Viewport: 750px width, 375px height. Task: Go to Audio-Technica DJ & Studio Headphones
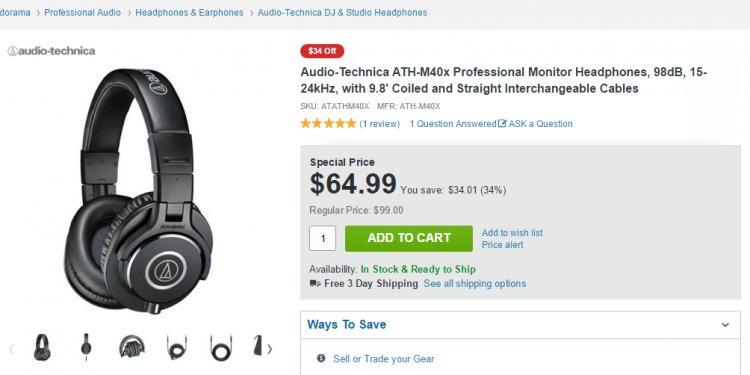[x=342, y=12]
